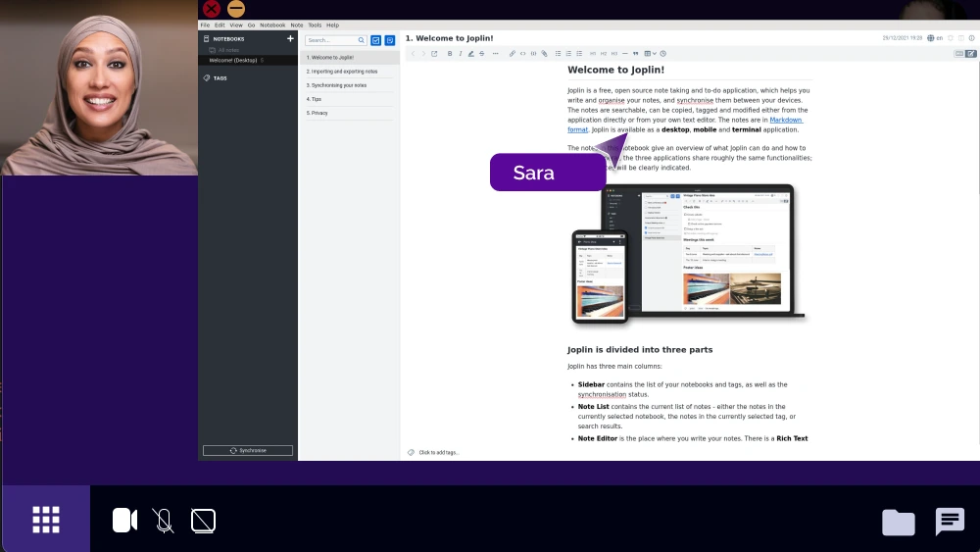Open the File menu
This screenshot has width=980, height=552.
(205, 25)
